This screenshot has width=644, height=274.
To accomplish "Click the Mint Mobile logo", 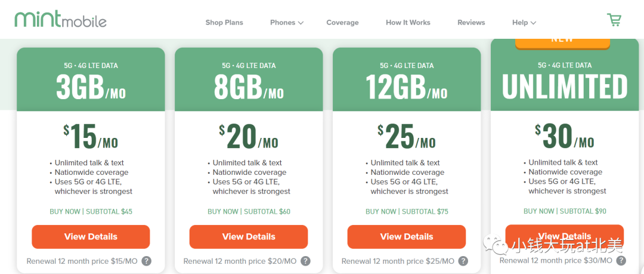I will (60, 19).
